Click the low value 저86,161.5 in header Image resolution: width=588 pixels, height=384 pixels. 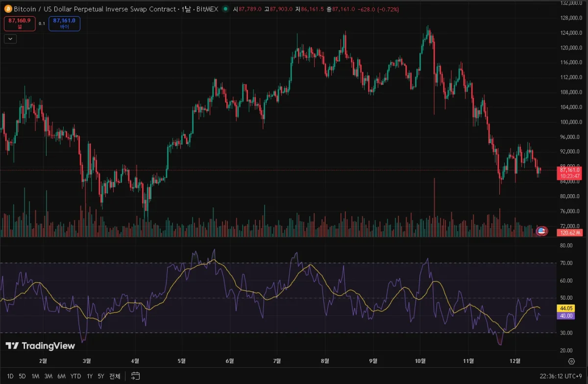[310, 9]
